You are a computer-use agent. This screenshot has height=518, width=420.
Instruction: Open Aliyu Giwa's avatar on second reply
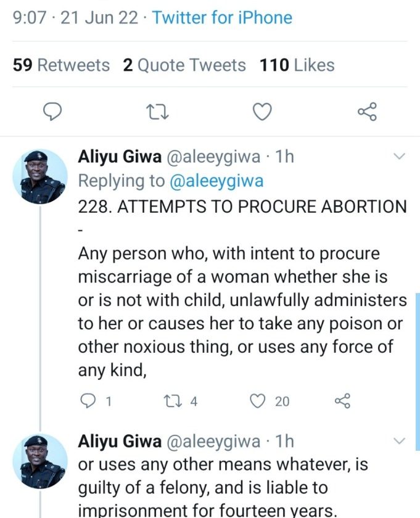[x=40, y=461]
